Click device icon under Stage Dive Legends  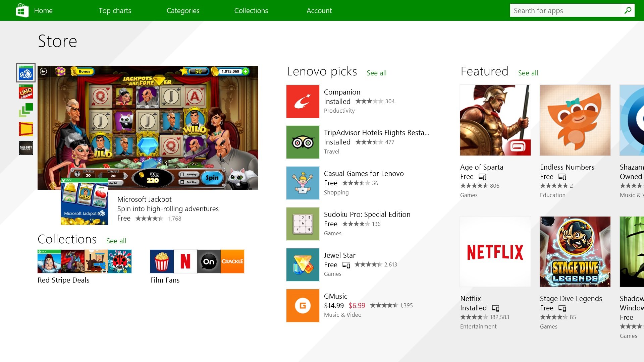pos(562,308)
